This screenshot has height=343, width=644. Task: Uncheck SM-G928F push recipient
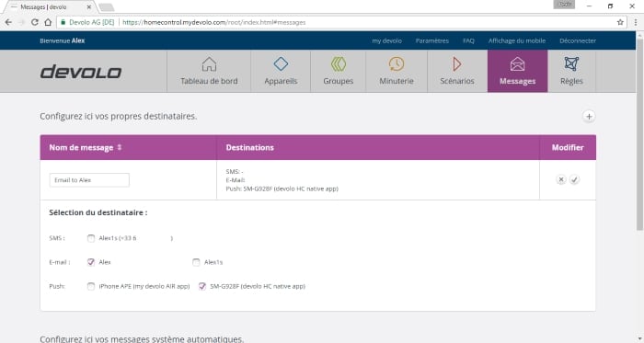[x=202, y=286]
